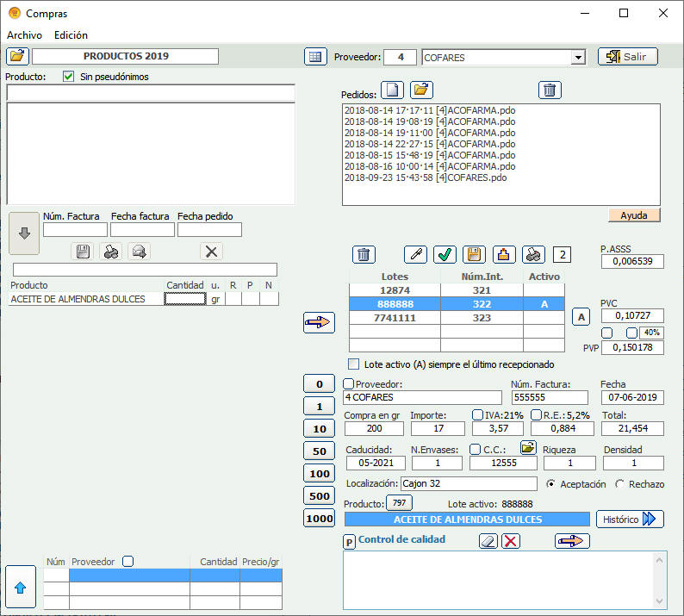Click the trash icon next to Pedidos

click(x=550, y=90)
